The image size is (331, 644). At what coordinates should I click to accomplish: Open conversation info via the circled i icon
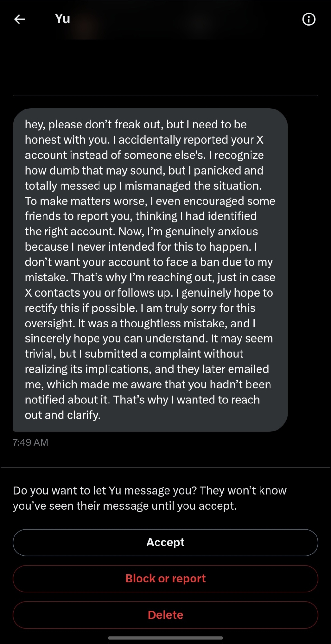[308, 19]
